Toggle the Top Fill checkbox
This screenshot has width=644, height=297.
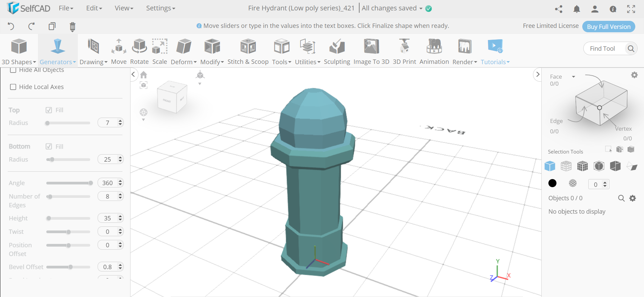click(49, 110)
